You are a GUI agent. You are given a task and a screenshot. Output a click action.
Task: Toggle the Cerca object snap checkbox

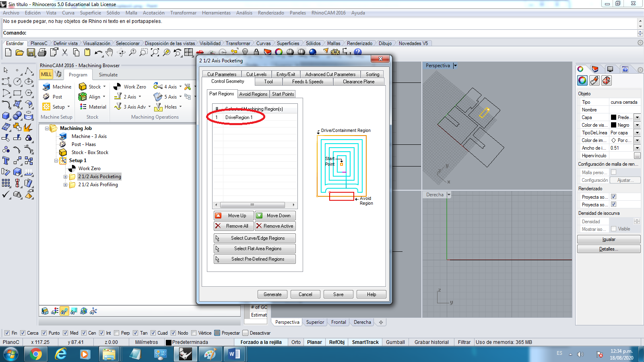[x=23, y=333]
